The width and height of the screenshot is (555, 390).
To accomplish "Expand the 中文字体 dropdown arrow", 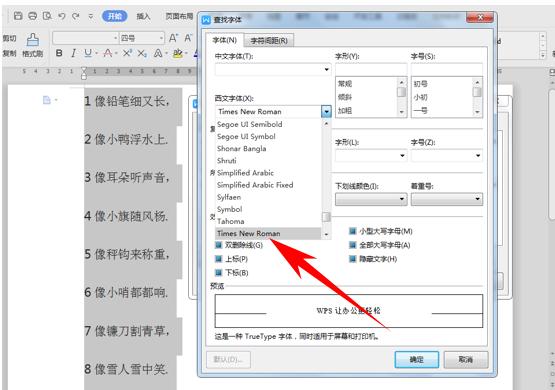I will tap(326, 69).
